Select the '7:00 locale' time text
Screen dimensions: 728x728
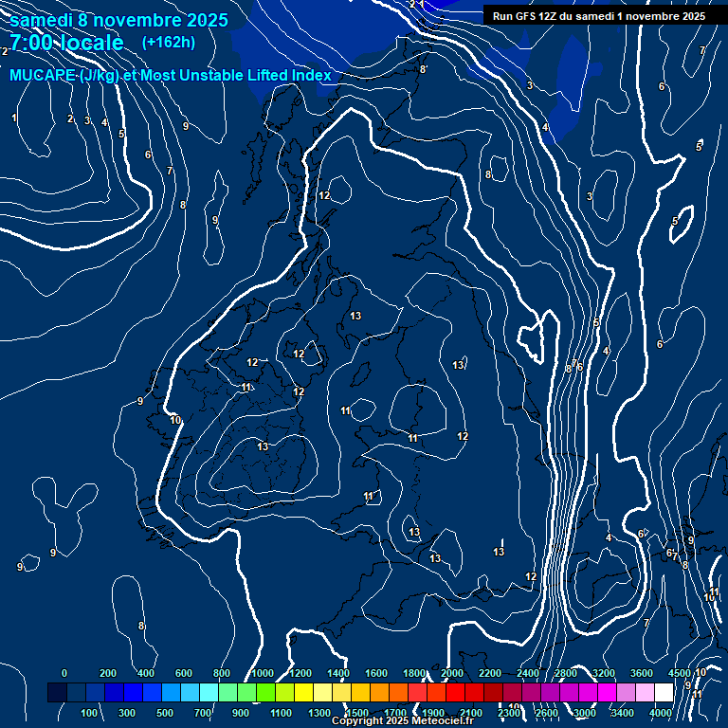tap(66, 43)
